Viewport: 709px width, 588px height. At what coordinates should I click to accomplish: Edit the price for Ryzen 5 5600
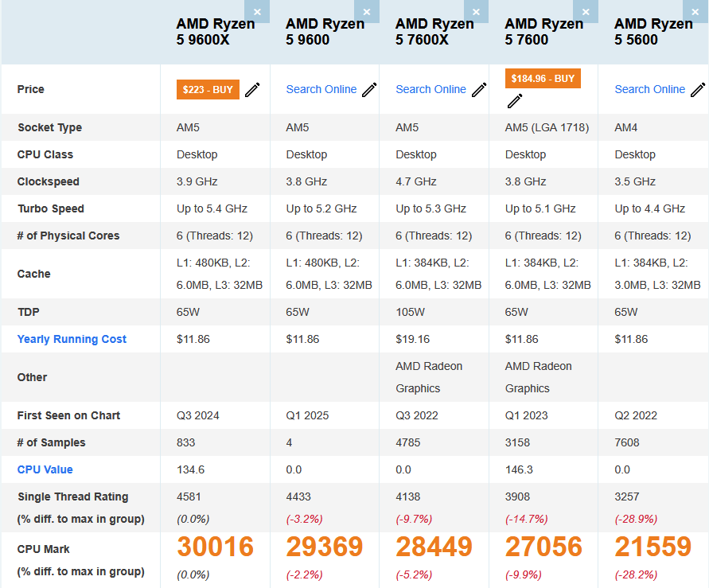pyautogui.click(x=698, y=89)
